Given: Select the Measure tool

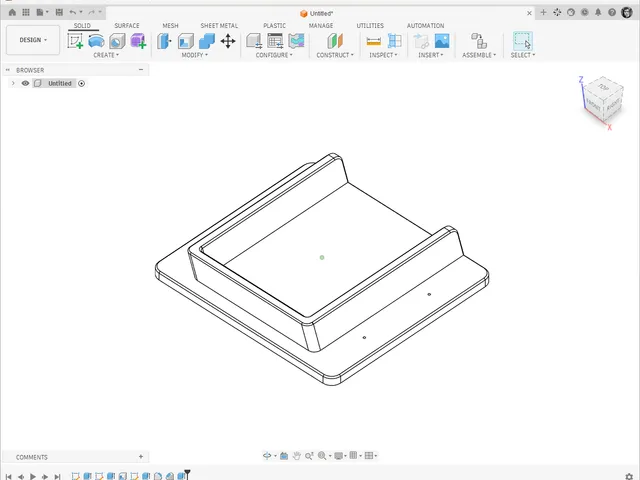Looking at the screenshot, I should (373, 41).
